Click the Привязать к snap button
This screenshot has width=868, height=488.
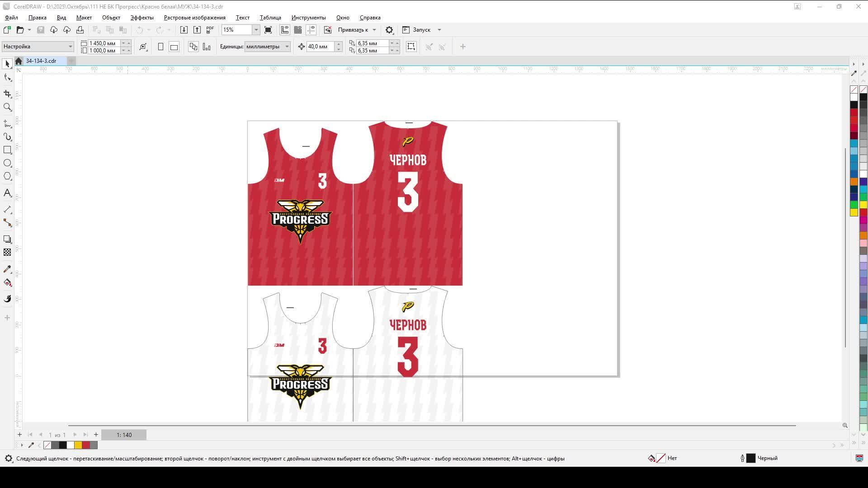pos(353,30)
